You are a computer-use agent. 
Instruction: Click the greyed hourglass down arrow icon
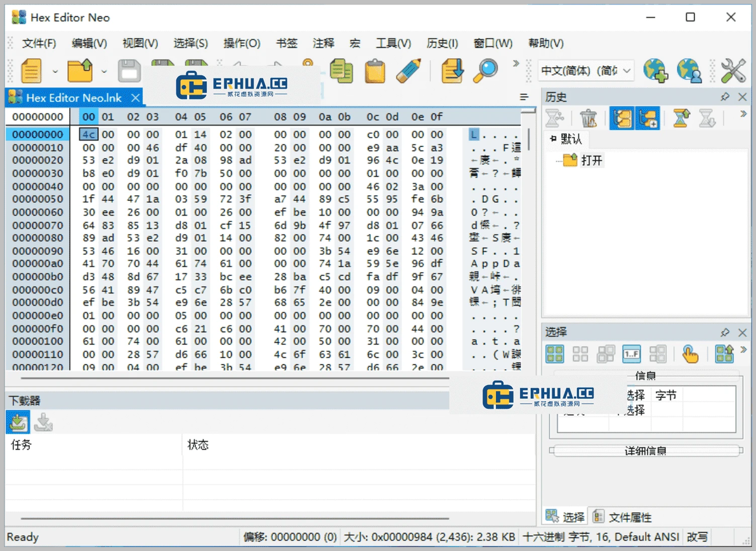pyautogui.click(x=707, y=119)
